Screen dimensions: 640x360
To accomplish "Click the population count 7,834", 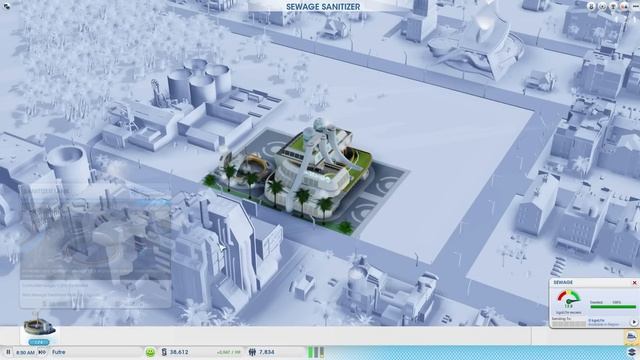I will pyautogui.click(x=267, y=352).
